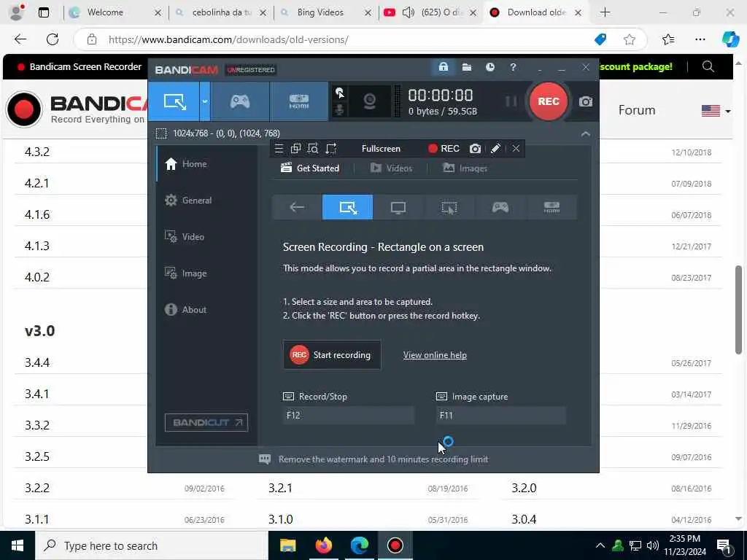The width and height of the screenshot is (747, 560).
Task: Select around-mouse recording mode icon
Action: [449, 207]
